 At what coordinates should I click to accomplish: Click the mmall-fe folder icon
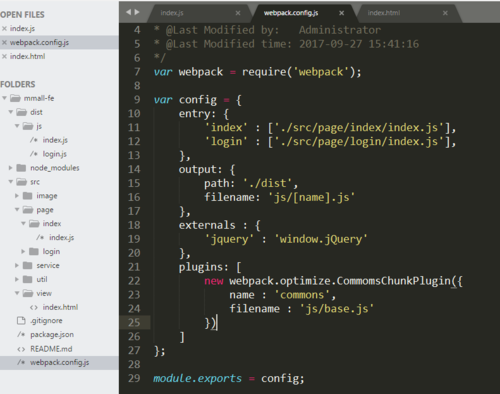15,98
